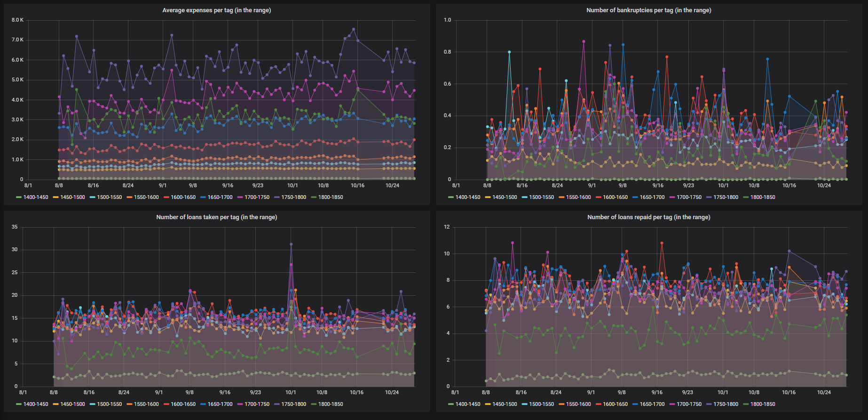
Task: Toggle 1750-1800 series in loans taken legend
Action: click(x=290, y=404)
